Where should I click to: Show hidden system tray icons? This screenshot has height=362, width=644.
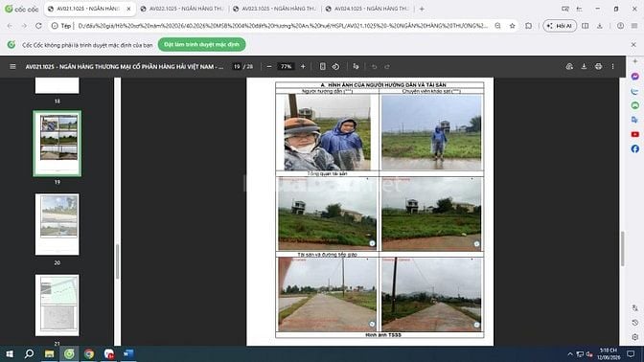pyautogui.click(x=570, y=353)
